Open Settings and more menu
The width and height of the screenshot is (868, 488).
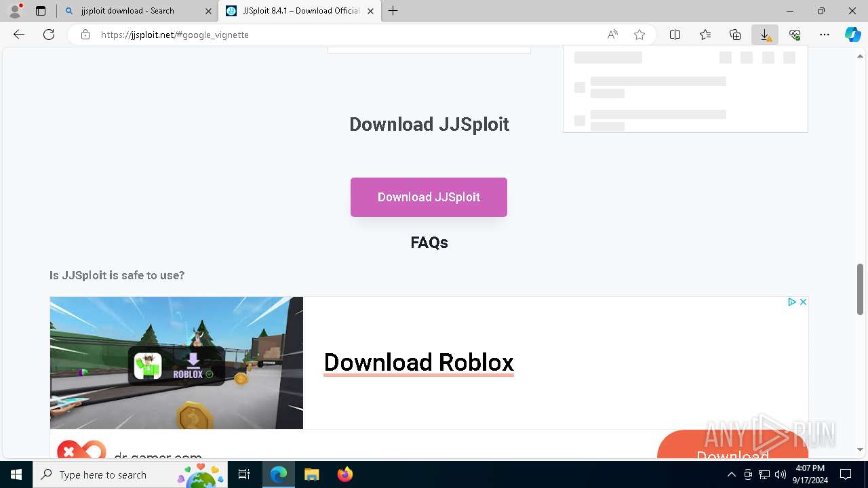825,35
